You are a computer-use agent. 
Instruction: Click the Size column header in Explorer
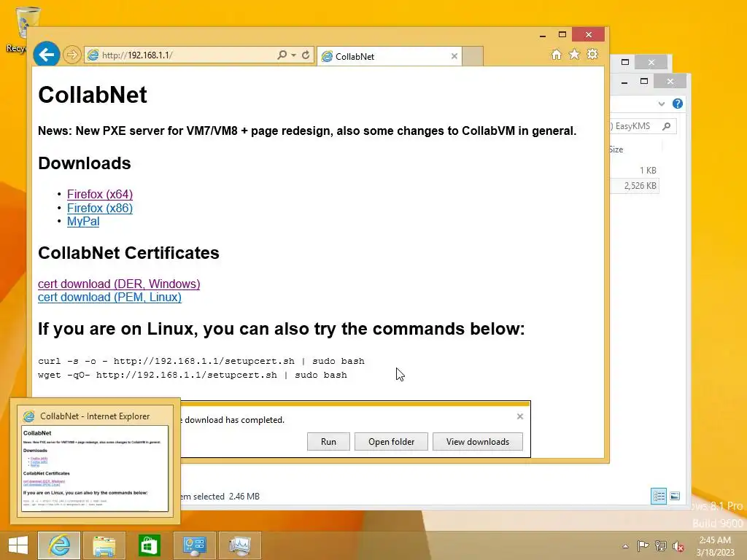coord(616,149)
